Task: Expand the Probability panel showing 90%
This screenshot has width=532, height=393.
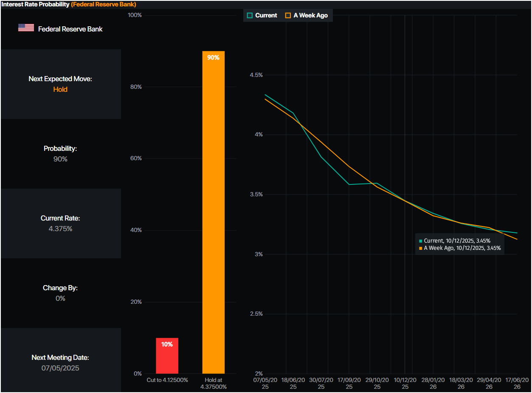Action: coord(60,153)
